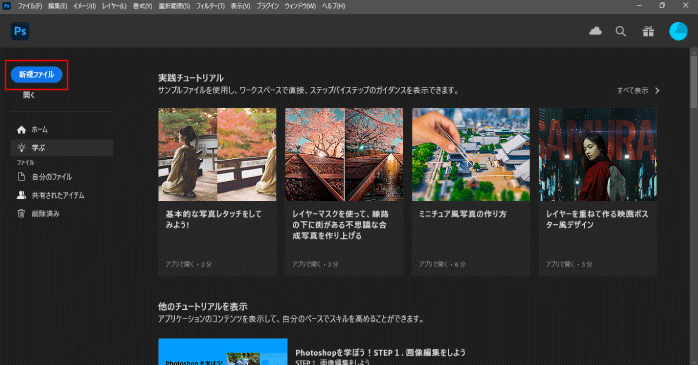The width and height of the screenshot is (698, 365).
Task: Click the chevron next to すべて表示
Action: (x=657, y=90)
